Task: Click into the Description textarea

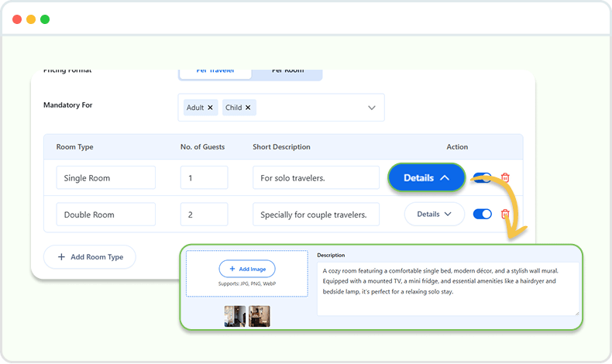Action: [x=448, y=289]
